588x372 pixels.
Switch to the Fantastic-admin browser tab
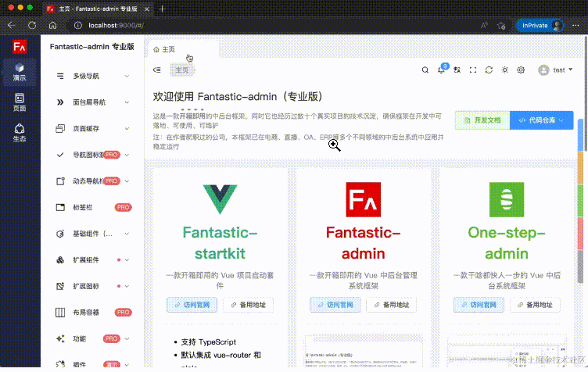coord(98,9)
